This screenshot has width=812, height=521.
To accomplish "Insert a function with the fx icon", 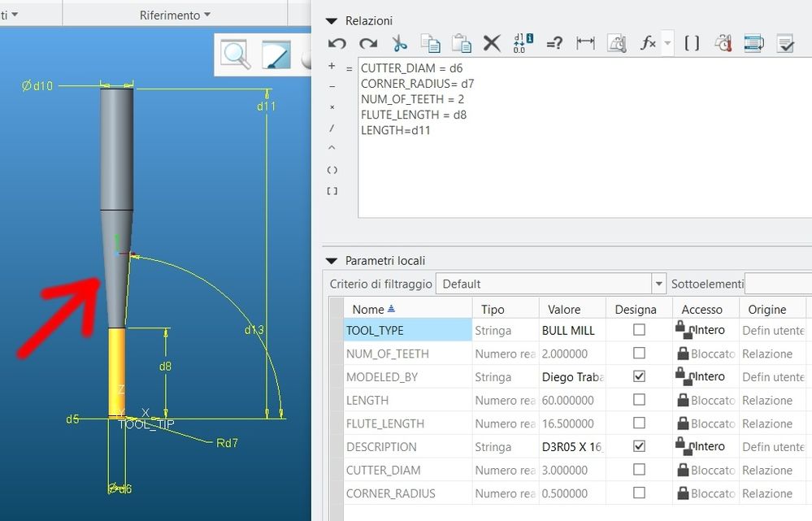I will (x=648, y=44).
